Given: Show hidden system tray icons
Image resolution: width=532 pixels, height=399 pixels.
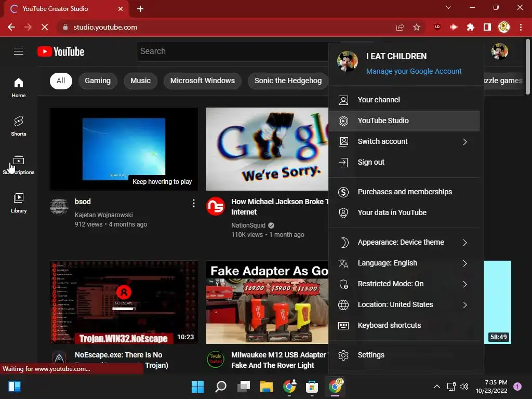Looking at the screenshot, I should [436, 387].
